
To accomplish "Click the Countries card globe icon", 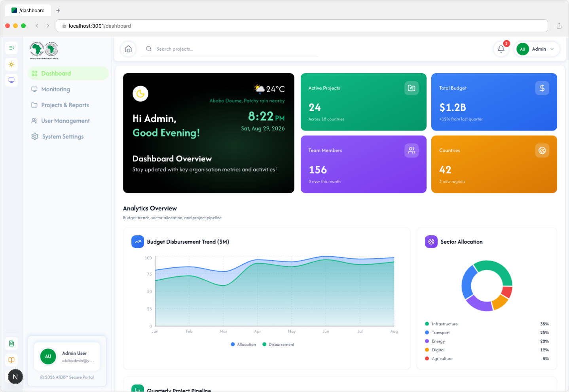I will [542, 150].
